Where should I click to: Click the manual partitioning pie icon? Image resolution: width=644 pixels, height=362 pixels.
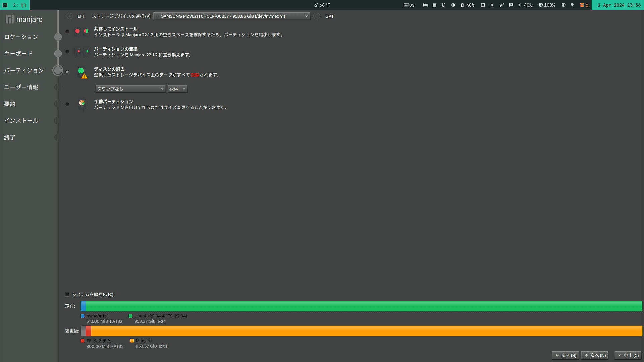(82, 104)
